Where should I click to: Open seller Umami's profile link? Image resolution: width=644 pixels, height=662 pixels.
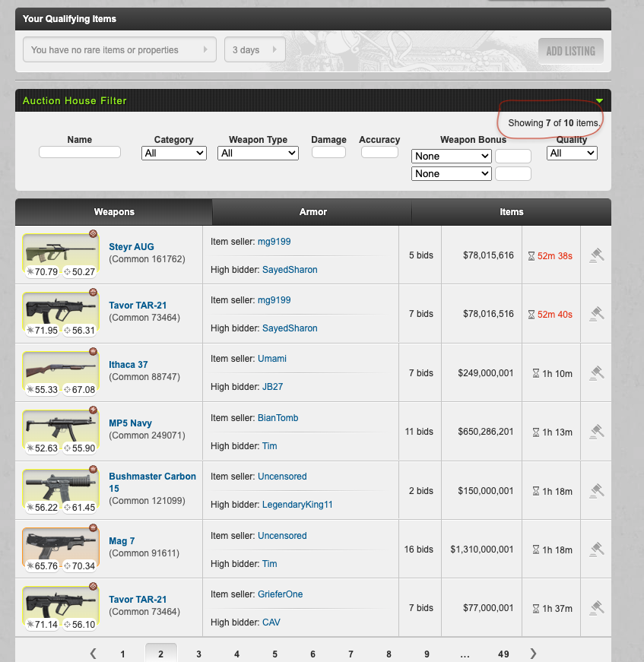pos(272,359)
